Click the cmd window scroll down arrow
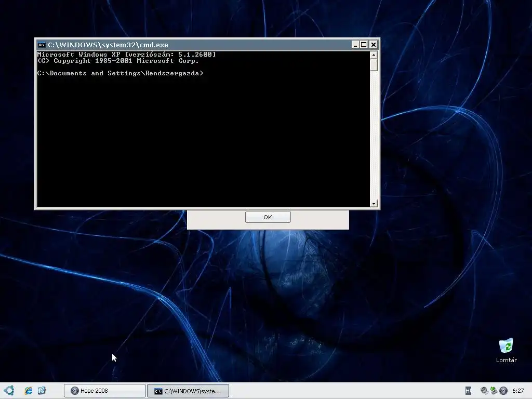 (x=374, y=204)
